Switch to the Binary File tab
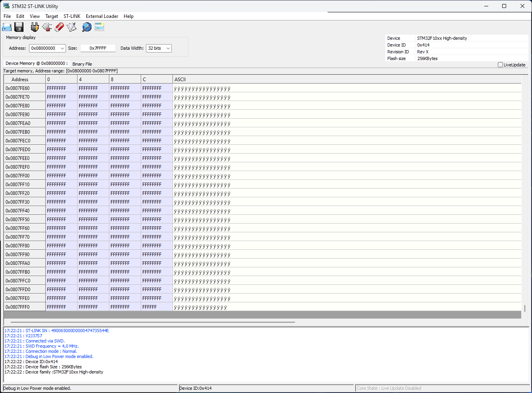The height and width of the screenshot is (393, 532). [x=82, y=64]
